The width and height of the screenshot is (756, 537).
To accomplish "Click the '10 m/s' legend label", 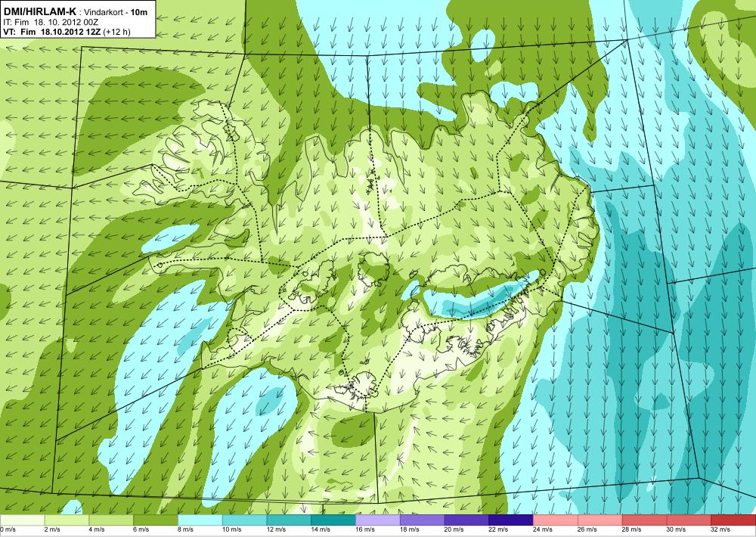I will 231,529.
